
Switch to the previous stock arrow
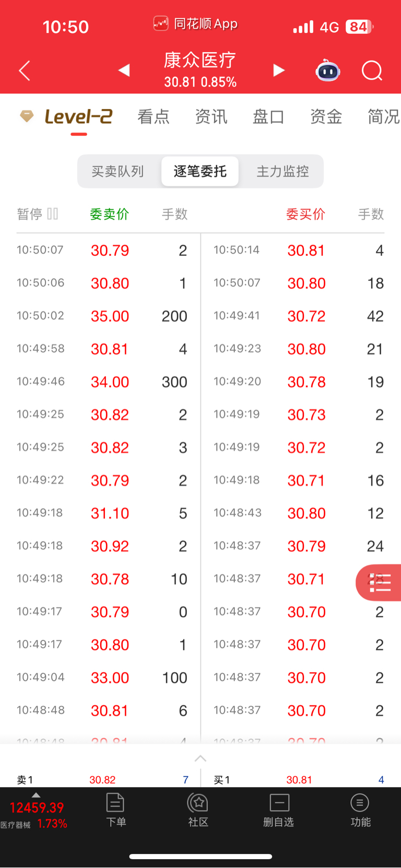[124, 70]
